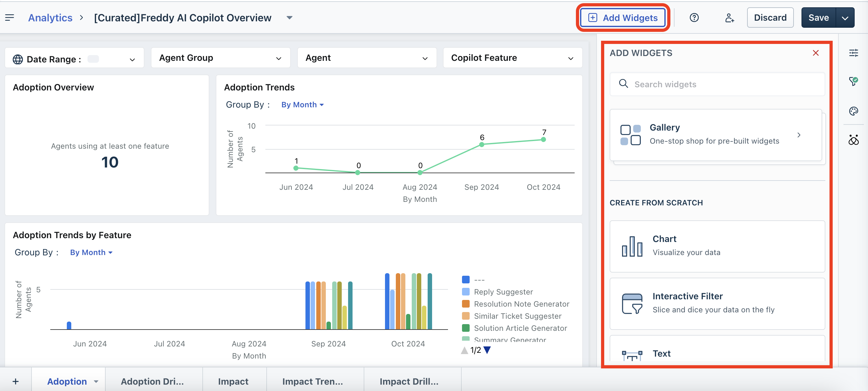Open Adoption Trends By Month dropdown
Screen dimensions: 868x391
point(302,105)
